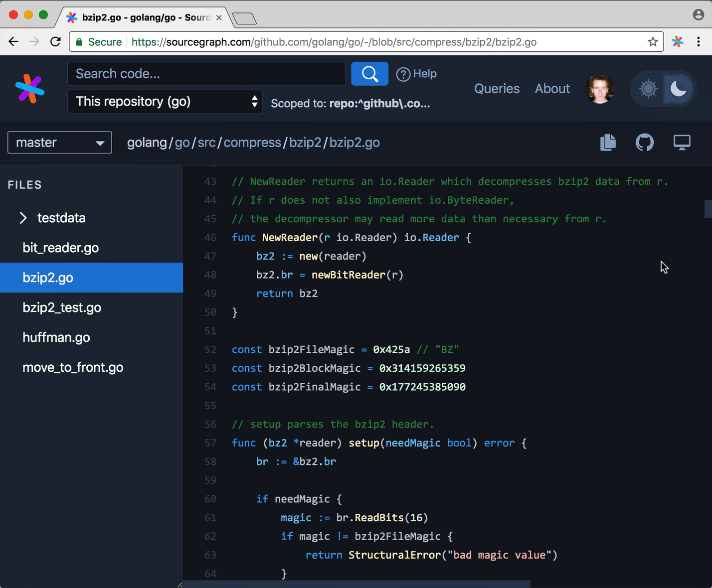
Task: Open the About page
Action: click(552, 88)
